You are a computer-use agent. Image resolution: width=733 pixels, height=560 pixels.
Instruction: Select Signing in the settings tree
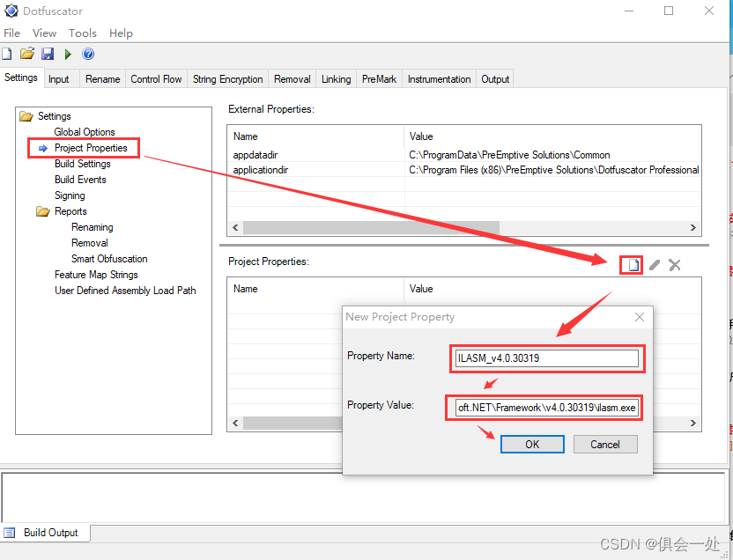[70, 195]
